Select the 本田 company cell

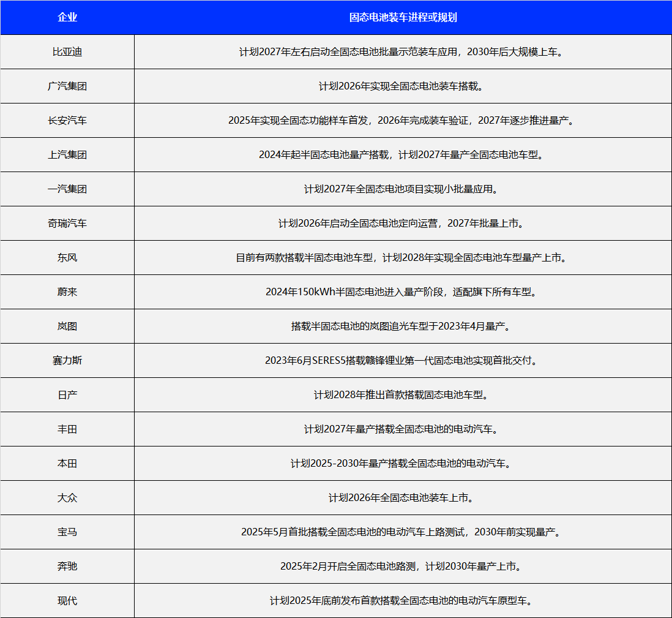67,464
